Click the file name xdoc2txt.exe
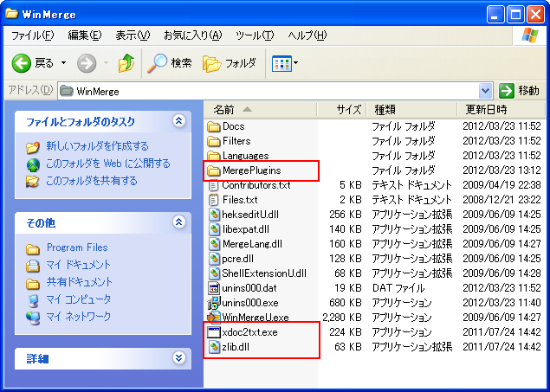This screenshot has width=550, height=392. click(249, 332)
